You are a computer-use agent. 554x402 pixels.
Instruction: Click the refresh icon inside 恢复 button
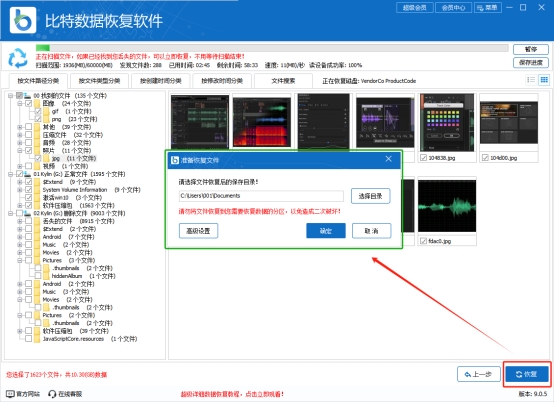coord(519,374)
